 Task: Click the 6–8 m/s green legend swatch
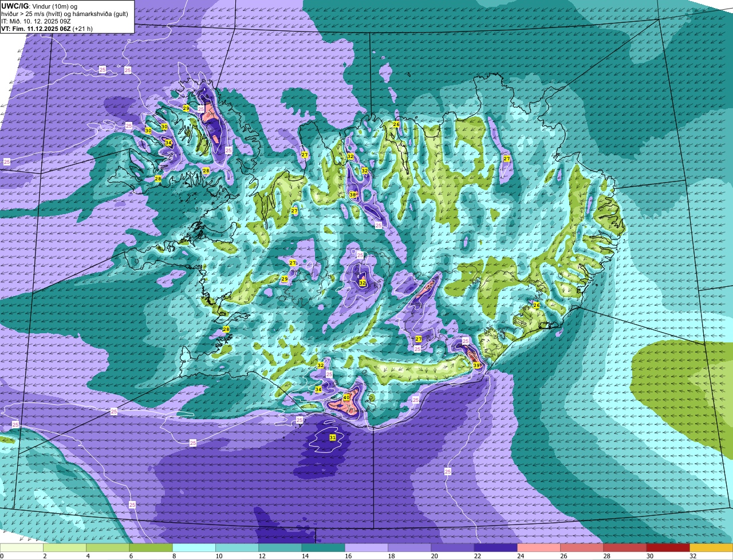pyautogui.click(x=151, y=547)
